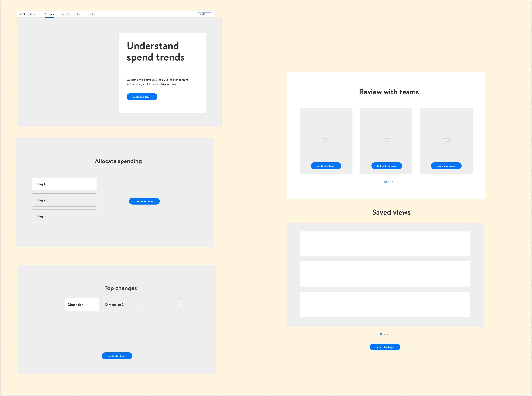Select the empty third dimension box
The height and width of the screenshot is (396, 532).
pyautogui.click(x=161, y=305)
